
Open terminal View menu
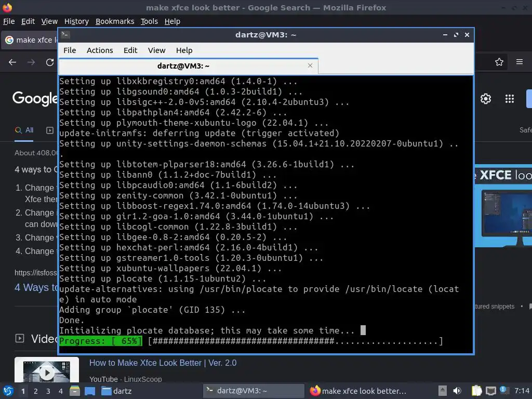click(156, 50)
